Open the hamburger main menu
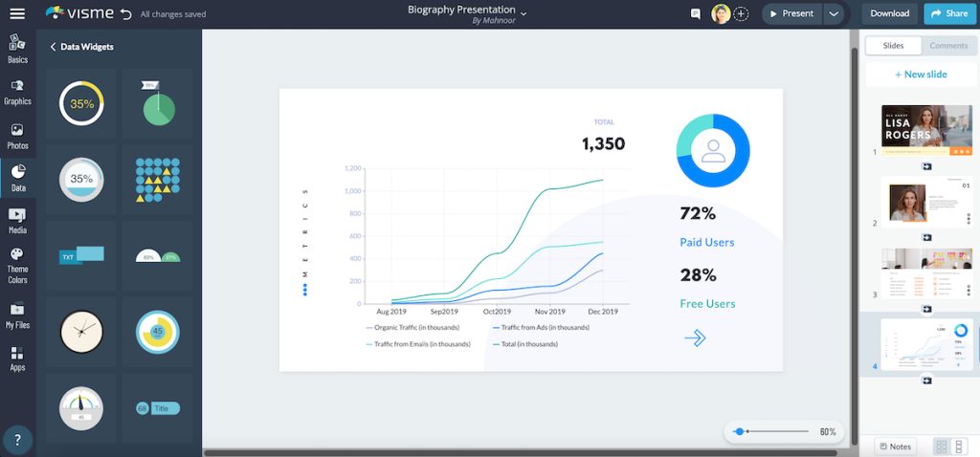The image size is (980, 457). click(x=17, y=13)
